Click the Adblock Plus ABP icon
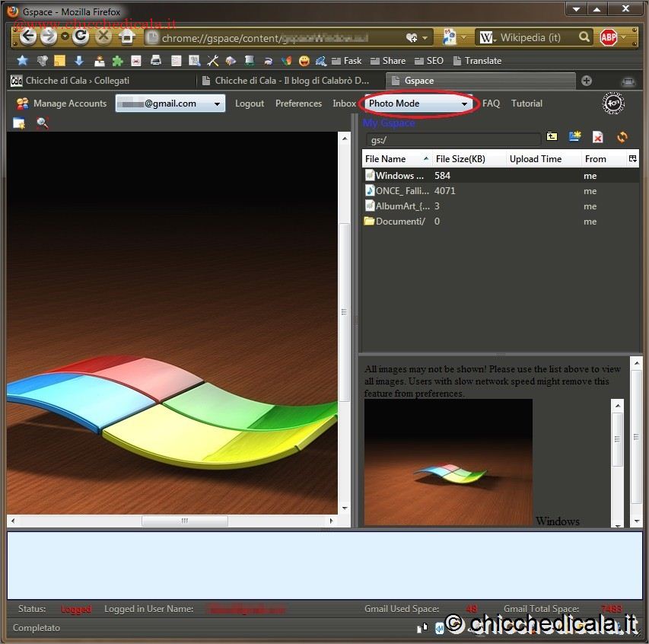649x644 pixels. click(x=608, y=37)
